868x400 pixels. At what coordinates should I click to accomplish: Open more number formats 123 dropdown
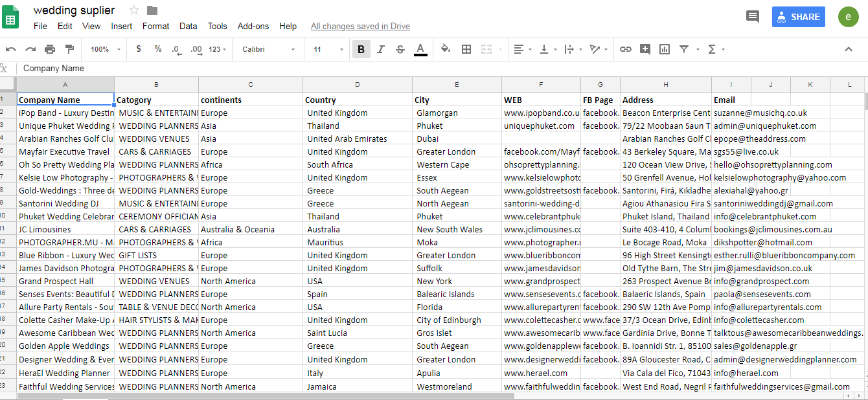[218, 49]
